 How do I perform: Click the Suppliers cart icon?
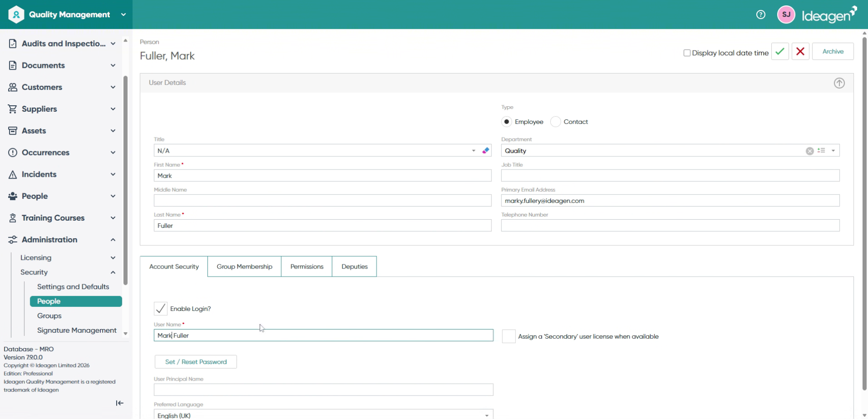[x=13, y=109]
